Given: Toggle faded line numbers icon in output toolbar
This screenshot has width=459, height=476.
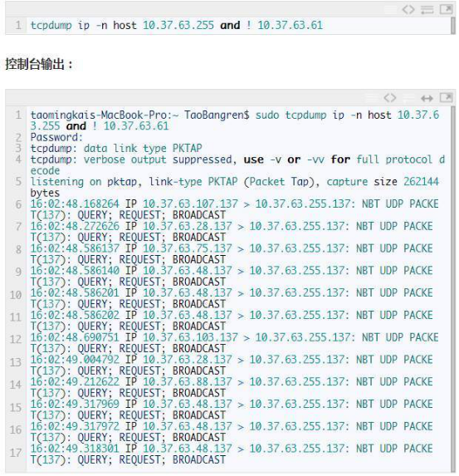Looking at the screenshot, I should [x=371, y=98].
